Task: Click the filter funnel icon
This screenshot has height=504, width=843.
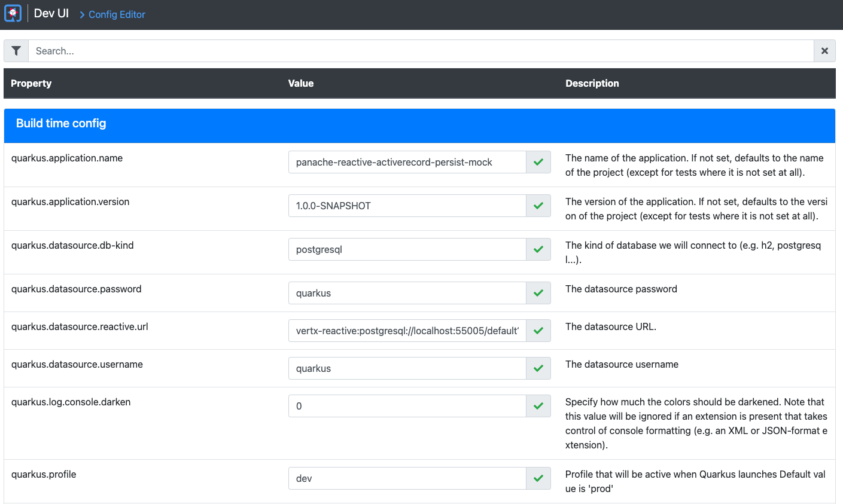Action: (x=16, y=51)
